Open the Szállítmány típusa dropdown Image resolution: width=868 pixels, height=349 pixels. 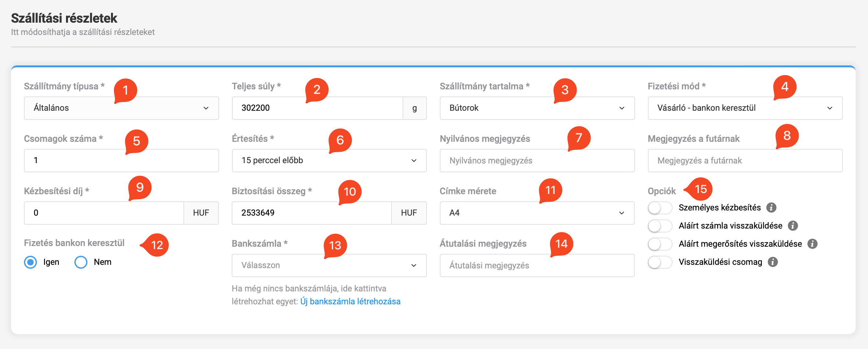pyautogui.click(x=121, y=108)
